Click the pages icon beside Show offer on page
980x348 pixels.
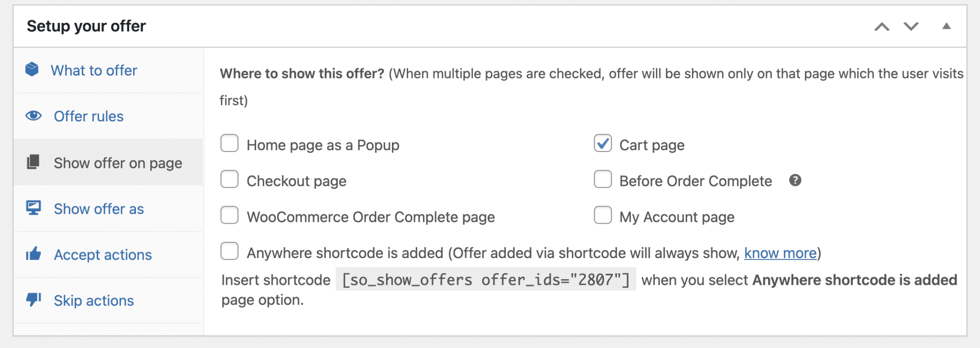(x=33, y=162)
